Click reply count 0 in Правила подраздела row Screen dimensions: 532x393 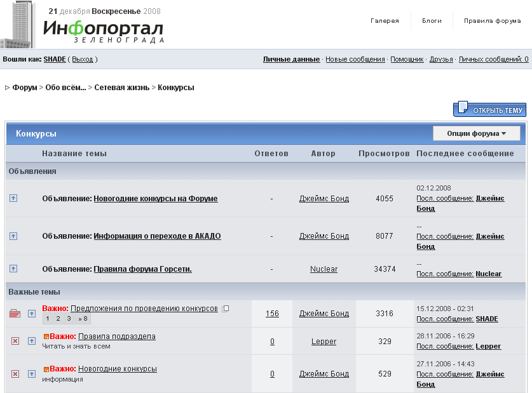[272, 342]
